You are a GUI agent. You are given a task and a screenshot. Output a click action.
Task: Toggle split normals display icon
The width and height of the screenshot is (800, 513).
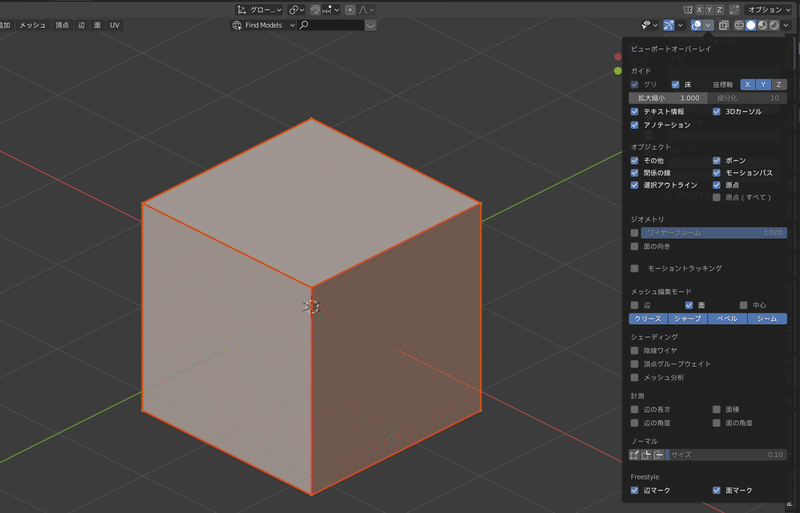[x=647, y=455]
